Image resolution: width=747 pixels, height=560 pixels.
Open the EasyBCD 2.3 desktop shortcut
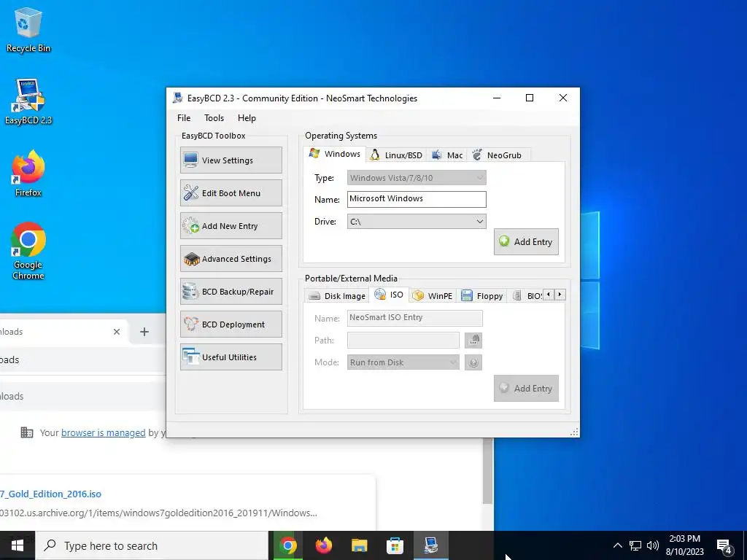[x=28, y=101]
